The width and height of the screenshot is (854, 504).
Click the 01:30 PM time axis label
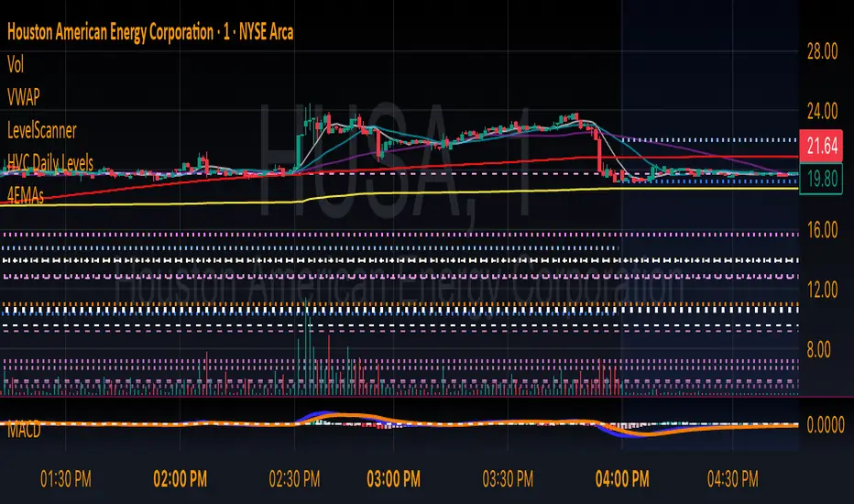click(x=66, y=479)
